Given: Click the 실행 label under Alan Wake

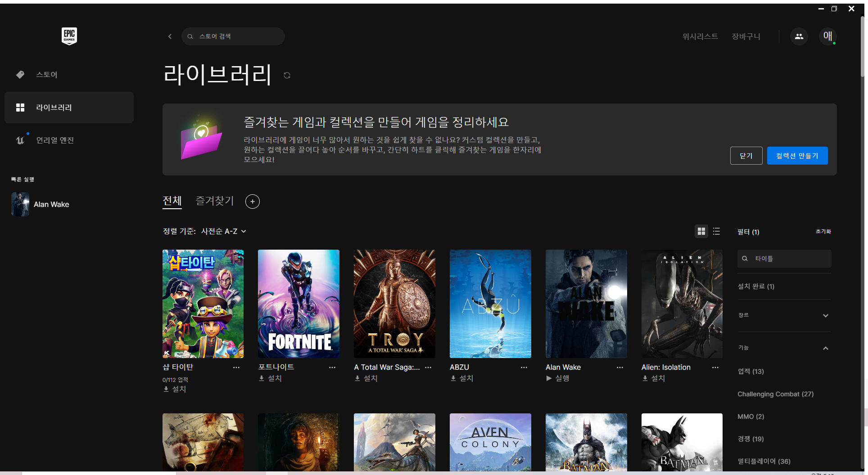Looking at the screenshot, I should click(562, 378).
